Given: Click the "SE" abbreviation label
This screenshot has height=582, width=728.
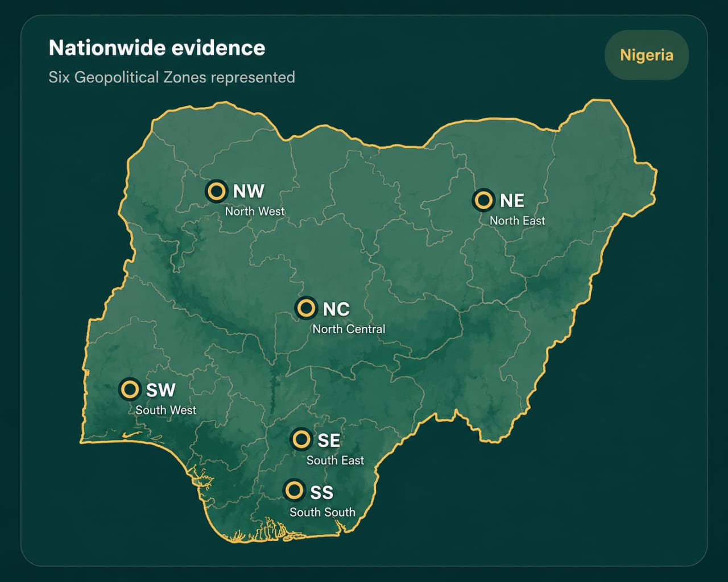Looking at the screenshot, I should pos(329,440).
